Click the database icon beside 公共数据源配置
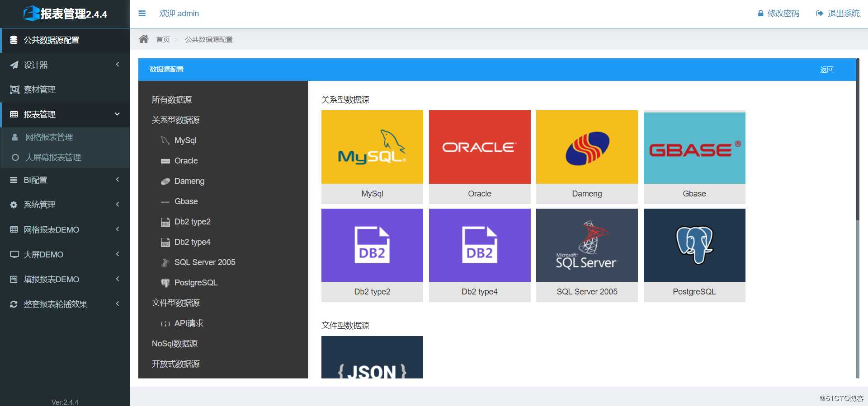This screenshot has height=406, width=868. click(x=14, y=40)
